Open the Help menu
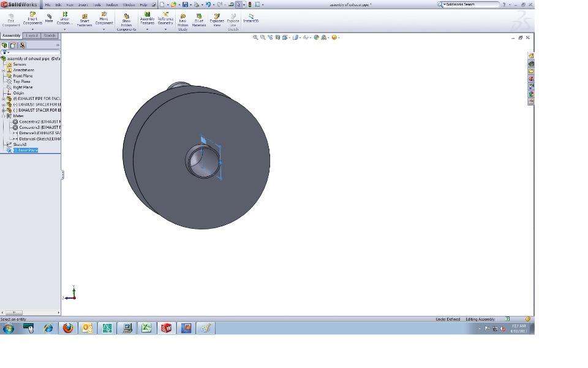Viewport: 588px width, 368px height. 143,4
